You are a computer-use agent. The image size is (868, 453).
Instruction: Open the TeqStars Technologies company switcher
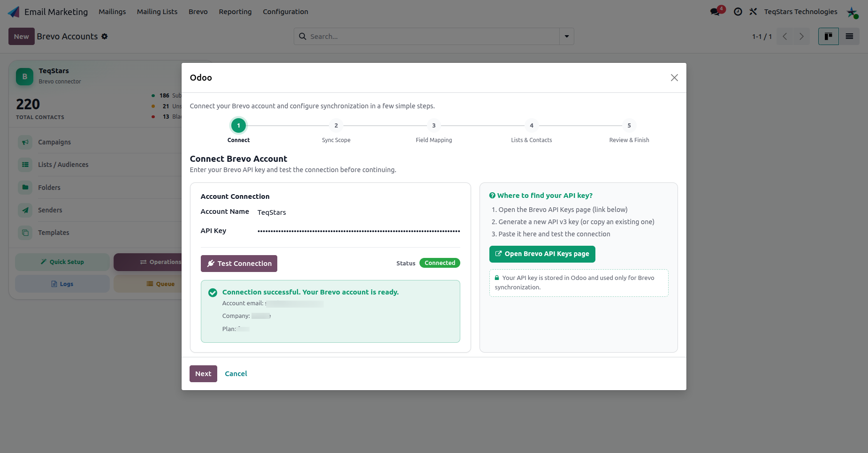800,12
